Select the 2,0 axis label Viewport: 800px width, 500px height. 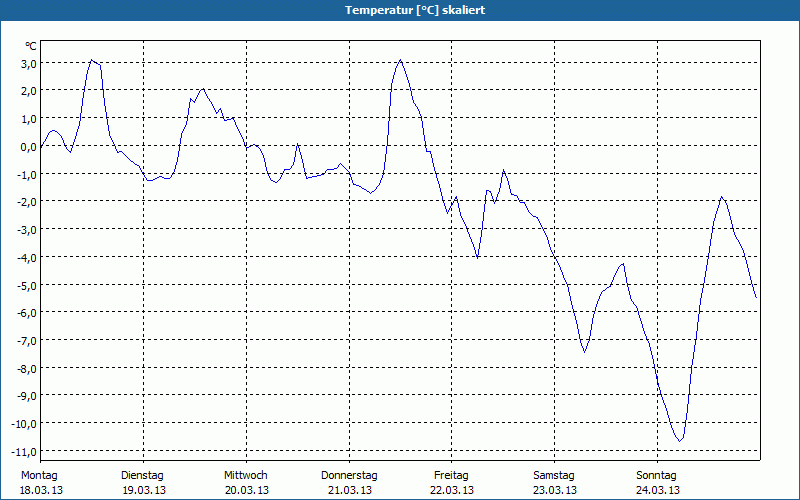point(29,91)
